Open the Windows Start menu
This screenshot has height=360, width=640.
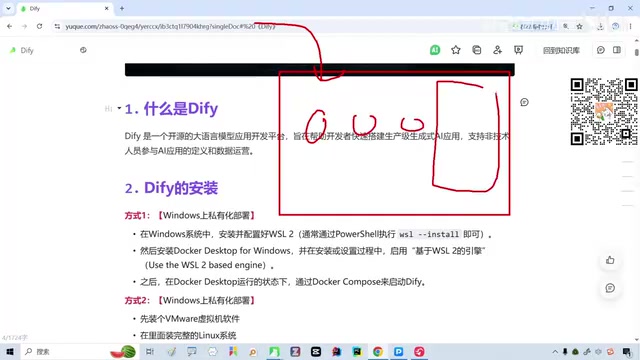(x=10, y=351)
